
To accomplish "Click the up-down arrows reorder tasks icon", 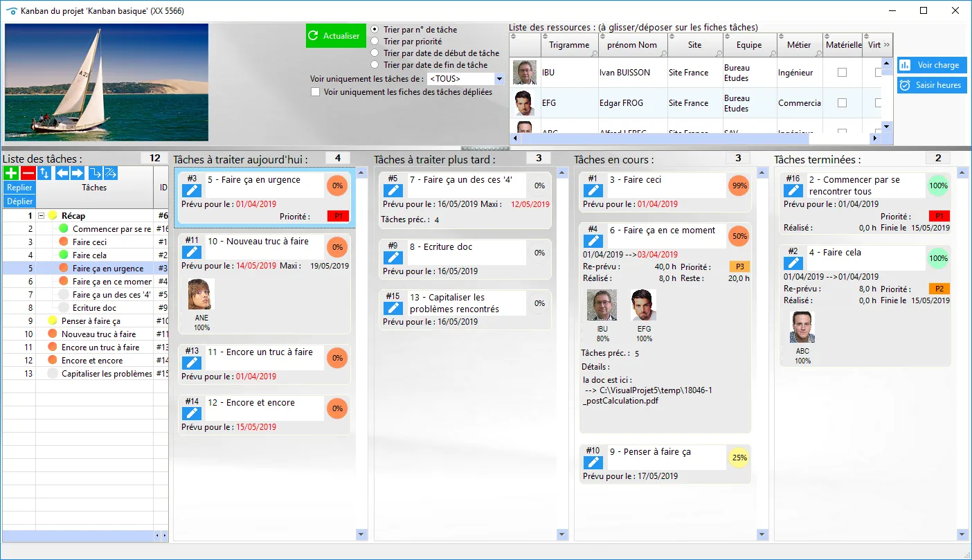I will 44,173.
